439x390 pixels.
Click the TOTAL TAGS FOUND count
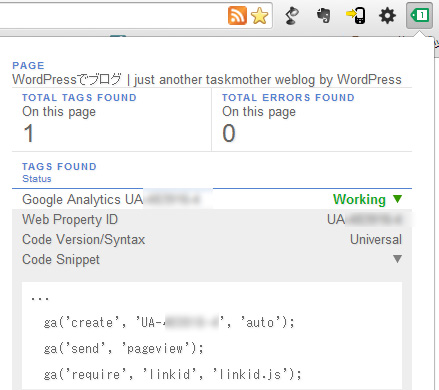28,133
